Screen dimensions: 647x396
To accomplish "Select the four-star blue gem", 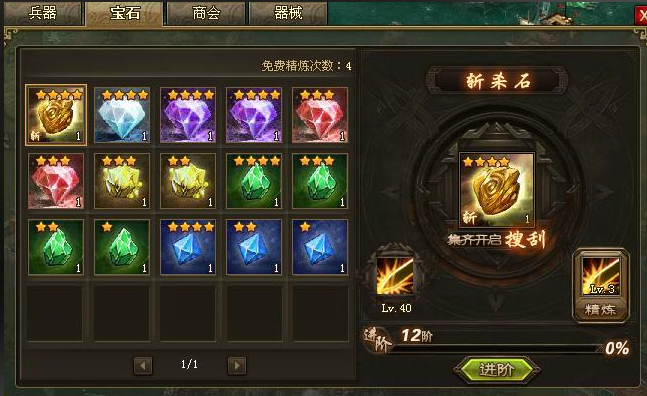I will coord(188,247).
